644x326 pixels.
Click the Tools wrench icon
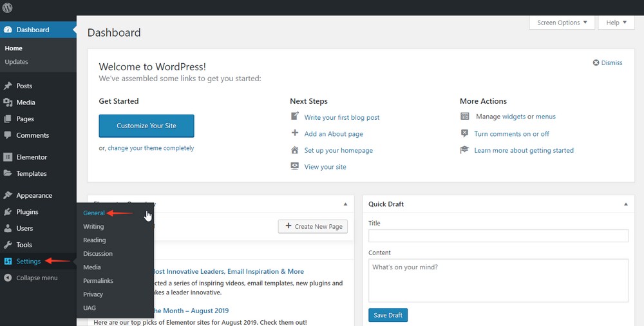(7, 245)
